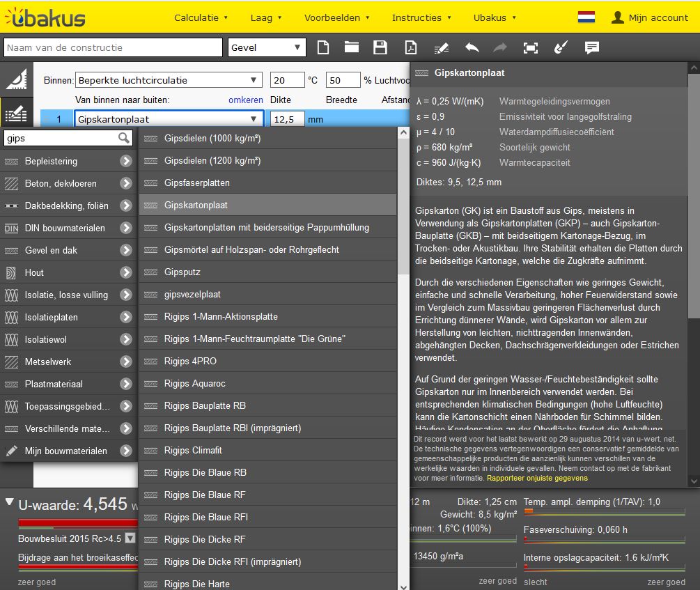This screenshot has width=700, height=590.
Task: Click the paintbrush icon in toolbar
Action: [561, 47]
